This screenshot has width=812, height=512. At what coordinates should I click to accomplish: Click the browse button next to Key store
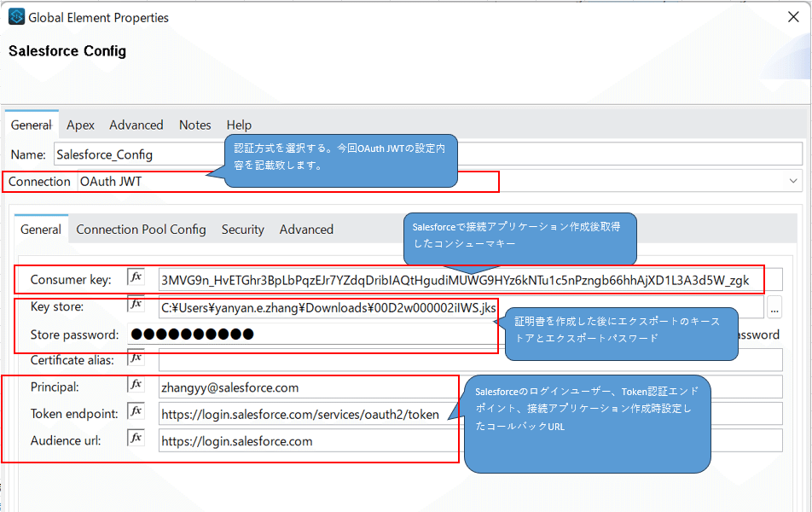coord(774,308)
